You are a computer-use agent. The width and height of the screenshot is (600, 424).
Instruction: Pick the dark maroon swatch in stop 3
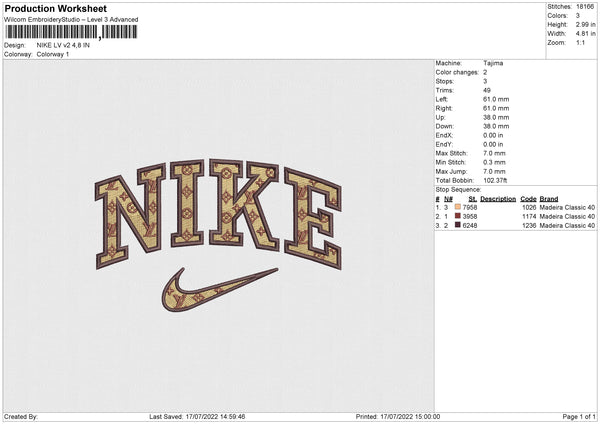point(458,225)
